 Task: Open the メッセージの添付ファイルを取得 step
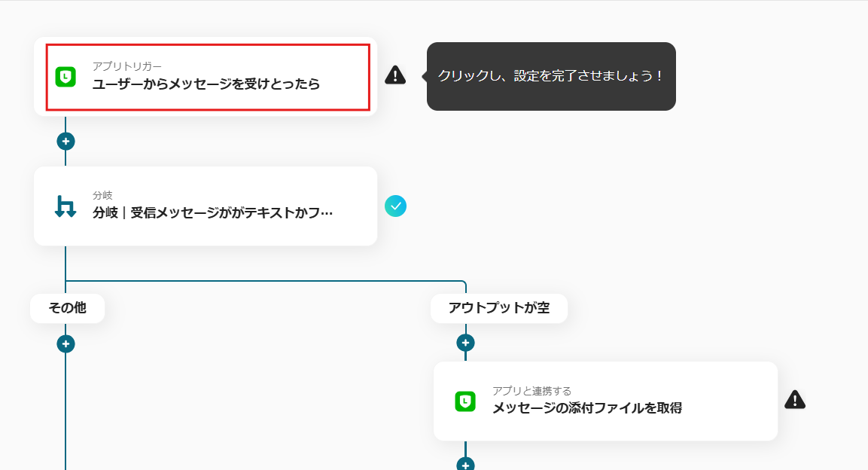tap(587, 408)
